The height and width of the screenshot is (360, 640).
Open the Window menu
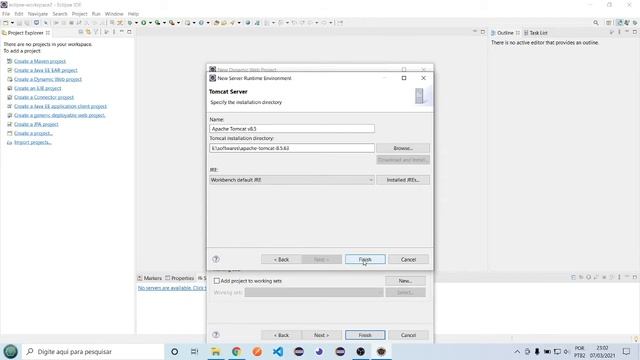click(114, 14)
